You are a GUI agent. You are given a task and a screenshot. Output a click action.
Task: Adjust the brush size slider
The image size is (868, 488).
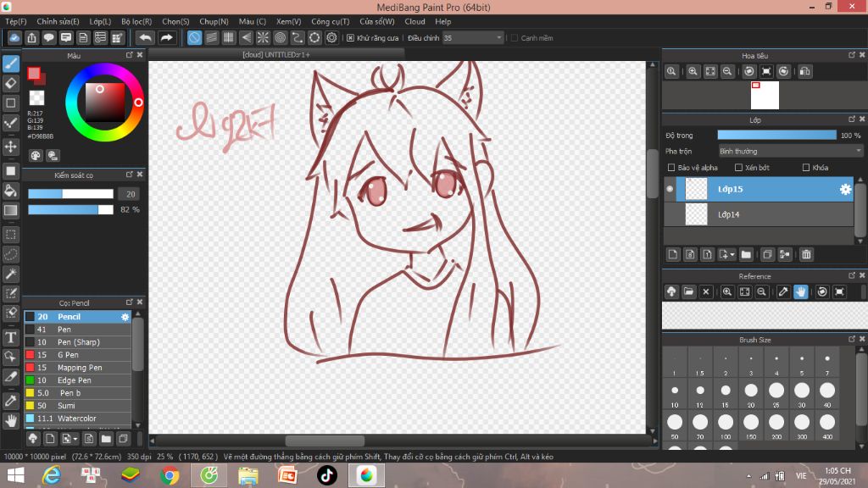71,194
